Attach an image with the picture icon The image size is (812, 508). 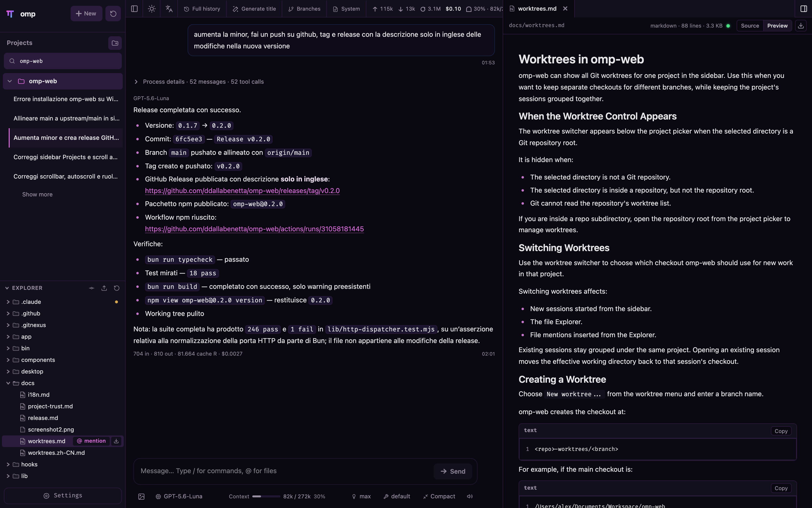click(x=141, y=497)
